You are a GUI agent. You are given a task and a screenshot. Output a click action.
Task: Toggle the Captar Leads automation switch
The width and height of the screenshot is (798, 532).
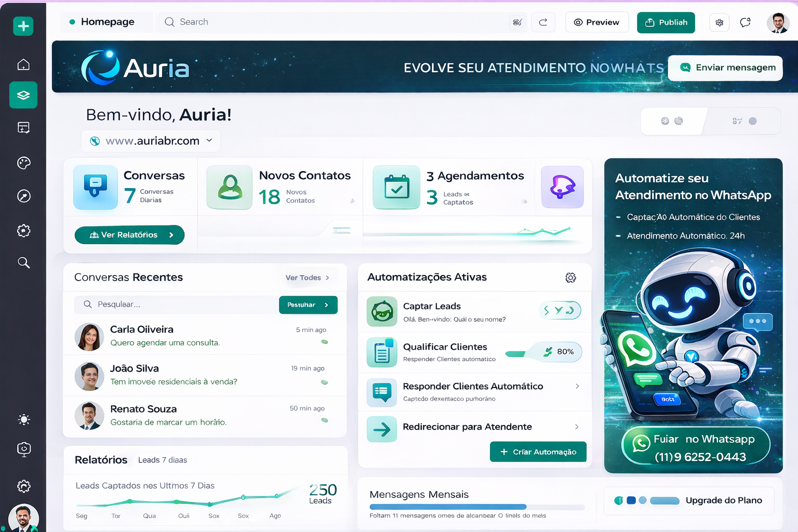pyautogui.click(x=560, y=311)
